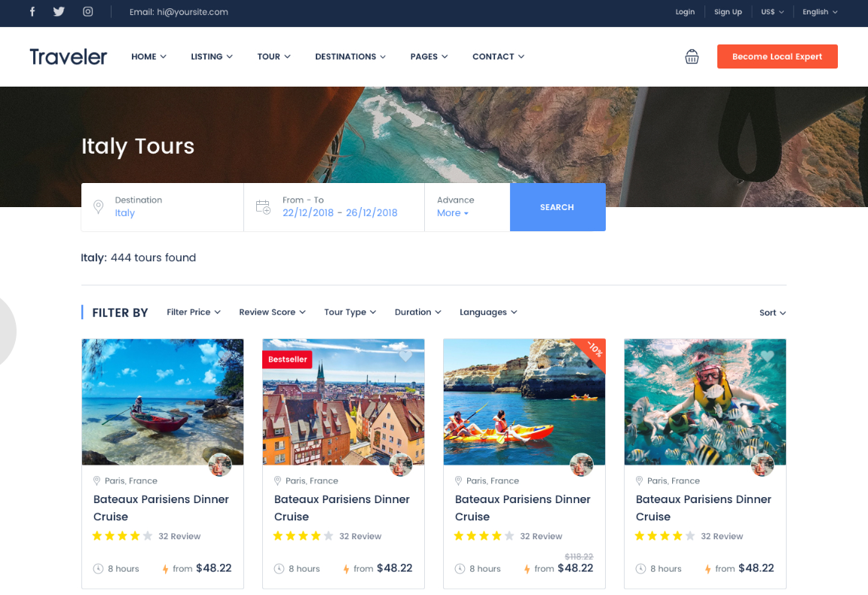The width and height of the screenshot is (868, 595).
Task: Open the Listing menu
Action: point(212,56)
